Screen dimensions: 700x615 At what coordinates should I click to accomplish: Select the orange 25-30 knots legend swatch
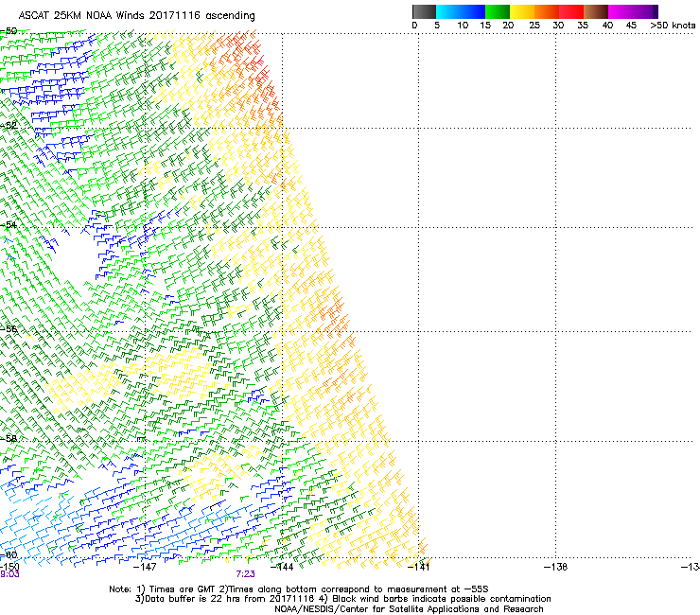point(547,11)
